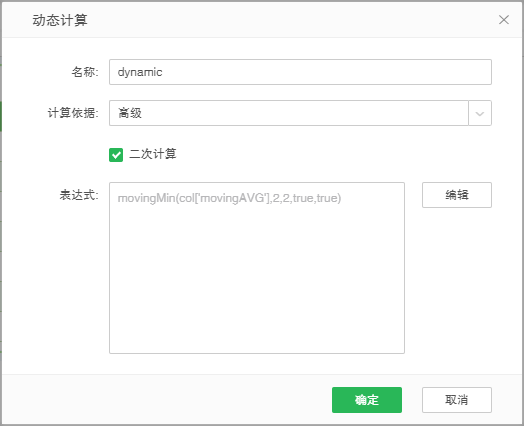
Task: Click the 二次计算 checkbox label text
Action: coord(153,154)
